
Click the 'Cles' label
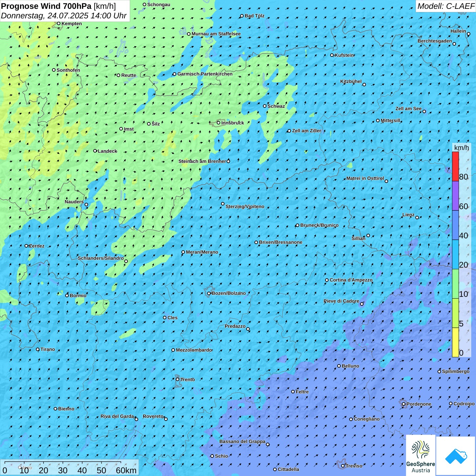pyautogui.click(x=172, y=318)
